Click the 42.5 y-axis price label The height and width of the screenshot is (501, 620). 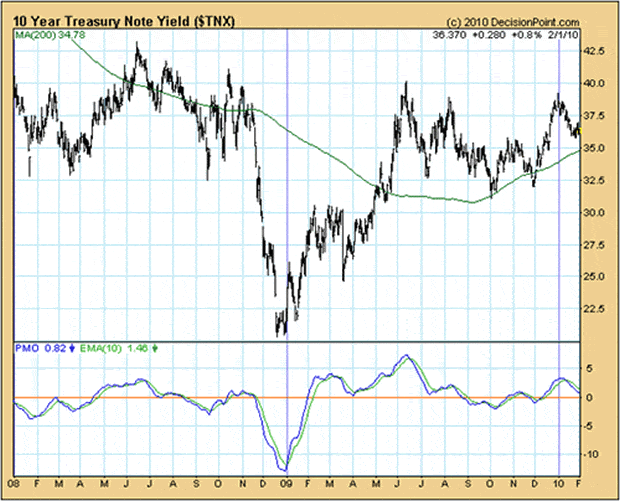(x=594, y=51)
